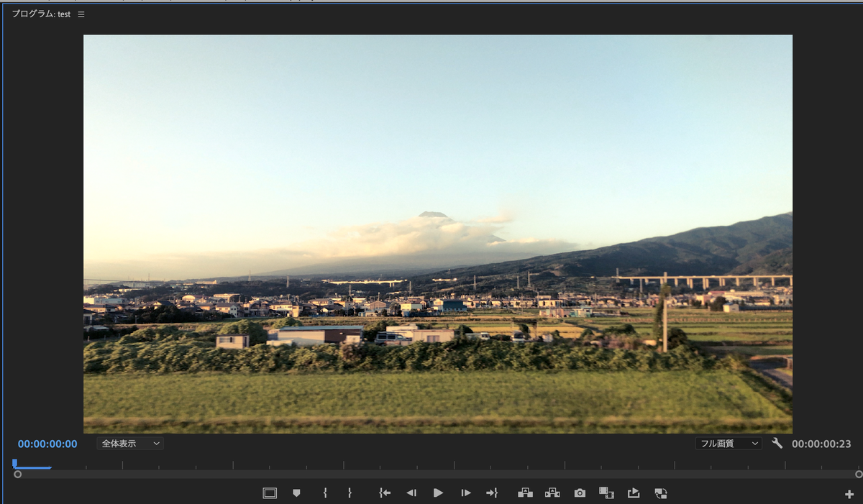Click the export tray icon with arrow
Screen dimensions: 863x504
pyautogui.click(x=634, y=493)
